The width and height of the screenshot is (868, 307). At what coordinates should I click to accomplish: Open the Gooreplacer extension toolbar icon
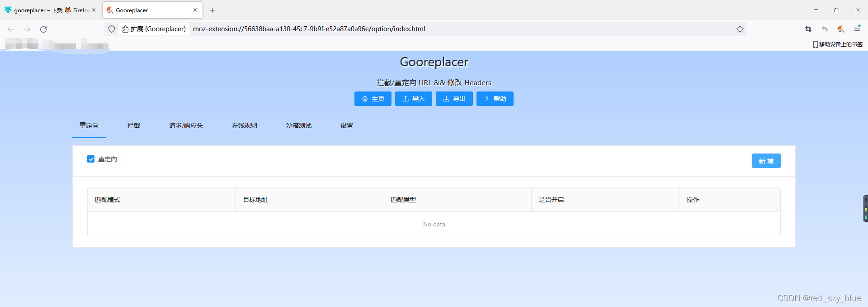(841, 29)
